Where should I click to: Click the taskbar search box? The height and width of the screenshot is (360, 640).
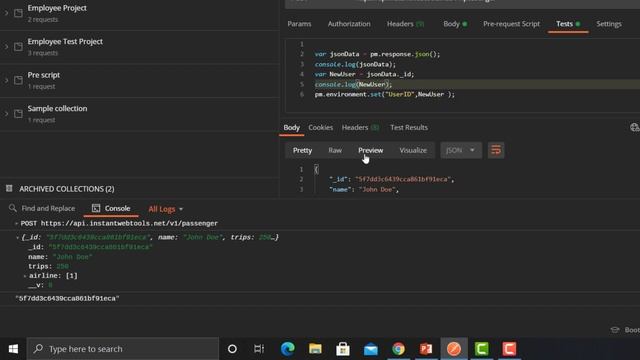123,349
